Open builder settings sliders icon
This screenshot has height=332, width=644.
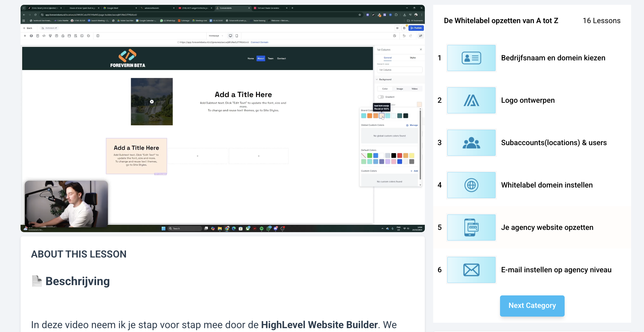421,36
